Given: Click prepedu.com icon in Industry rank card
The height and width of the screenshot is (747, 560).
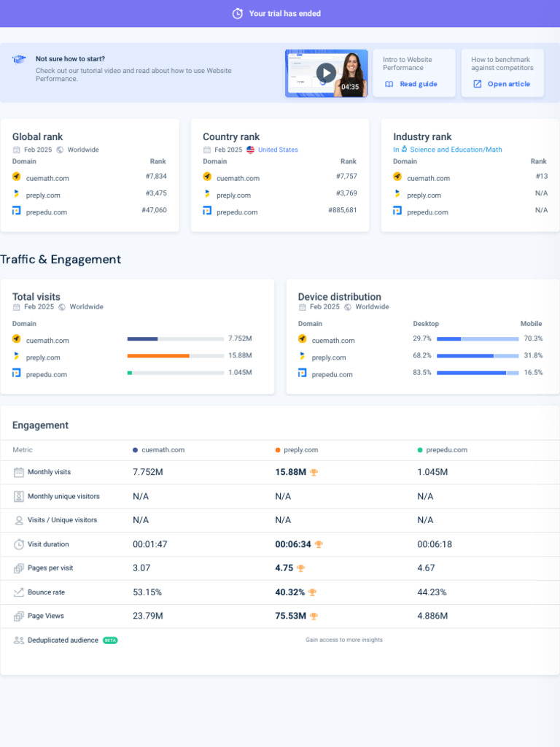Looking at the screenshot, I should coord(397,212).
